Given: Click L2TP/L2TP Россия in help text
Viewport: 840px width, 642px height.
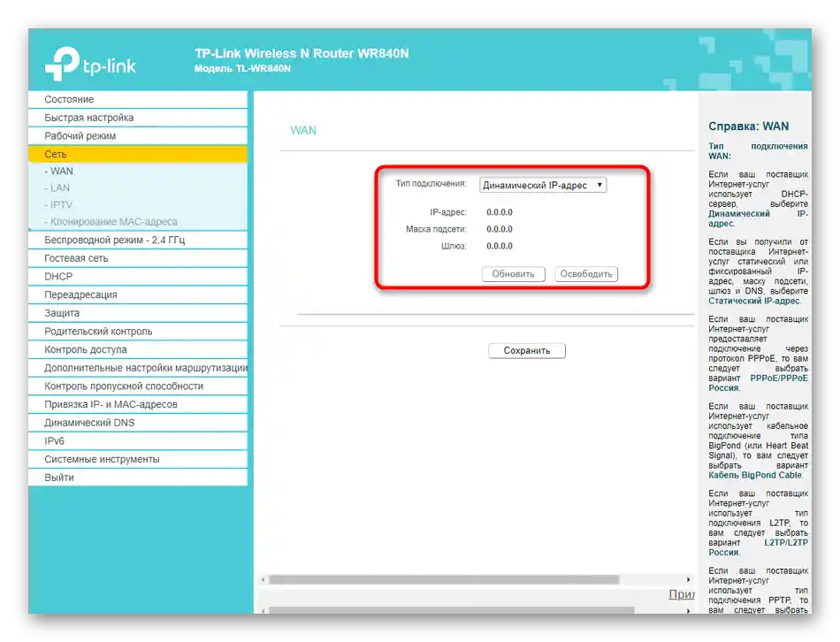Looking at the screenshot, I should pyautogui.click(x=758, y=547).
